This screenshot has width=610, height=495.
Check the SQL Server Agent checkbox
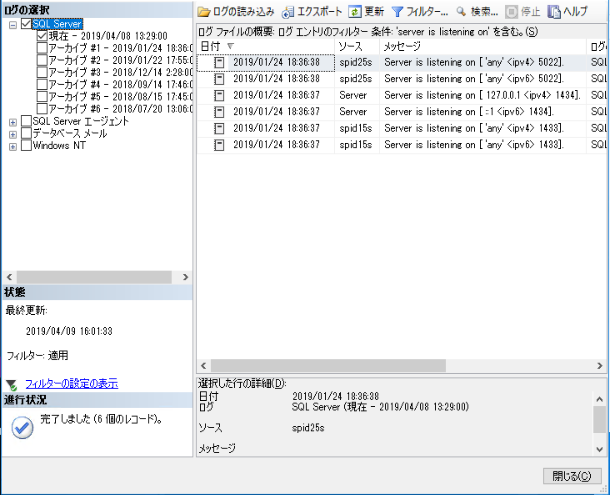pos(26,121)
